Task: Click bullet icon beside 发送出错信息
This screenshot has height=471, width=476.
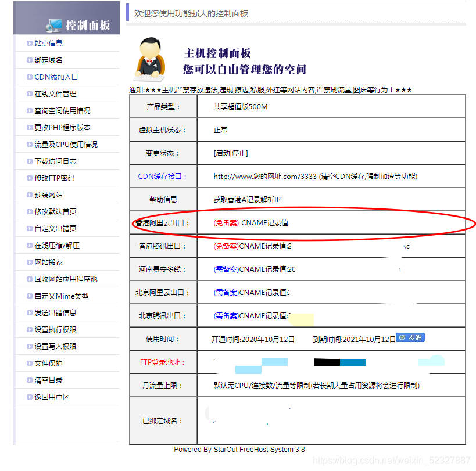Action: [30, 312]
